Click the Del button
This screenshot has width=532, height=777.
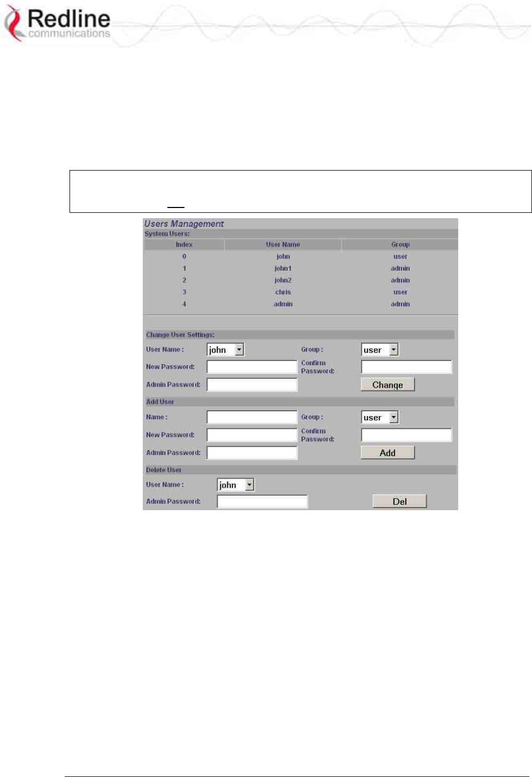coord(399,501)
